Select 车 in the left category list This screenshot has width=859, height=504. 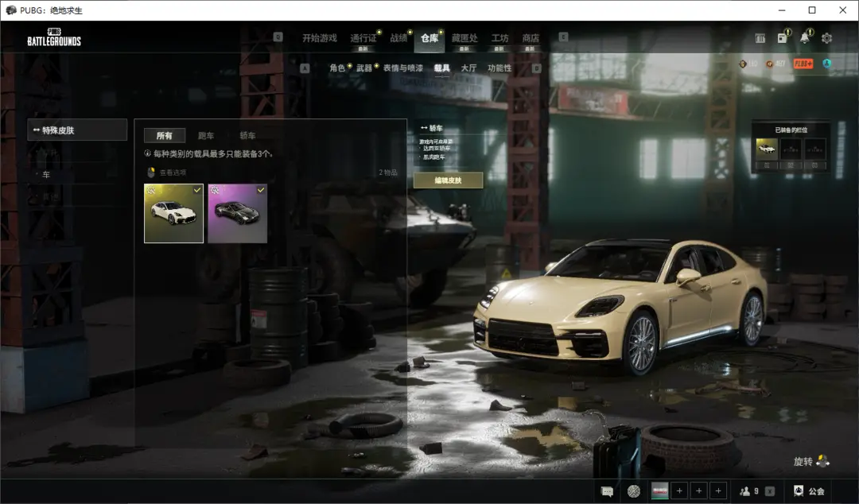click(x=46, y=175)
